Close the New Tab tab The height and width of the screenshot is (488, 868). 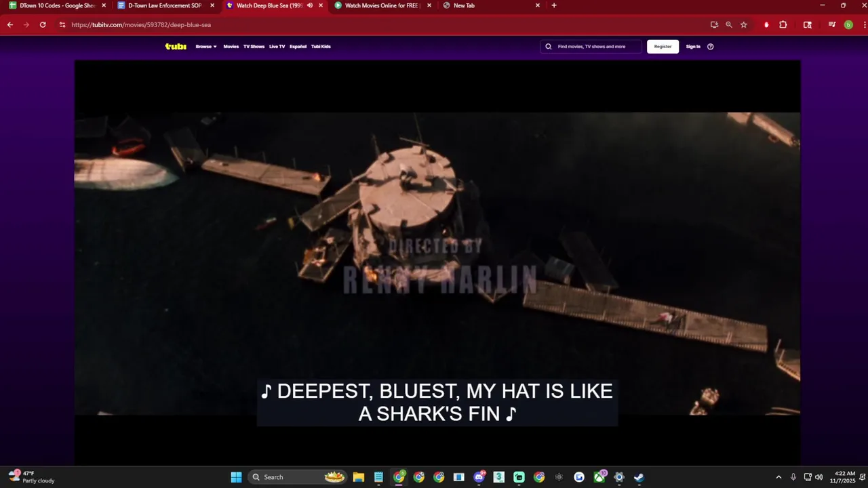538,5
